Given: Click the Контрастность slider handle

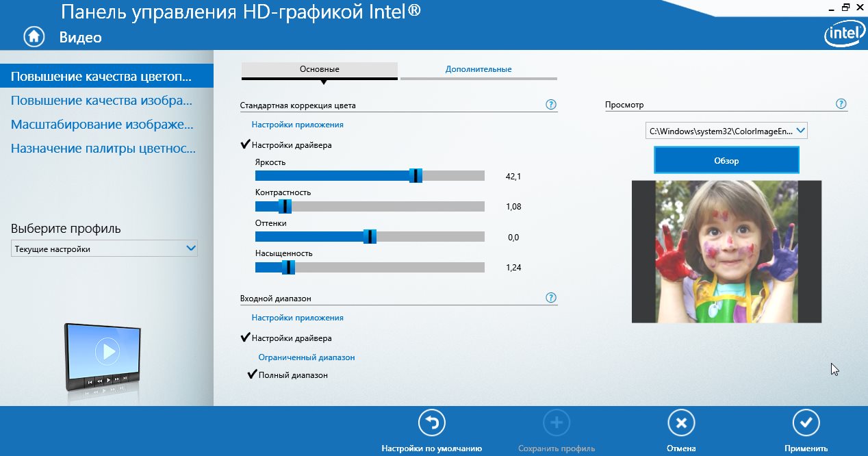Looking at the screenshot, I should [285, 206].
